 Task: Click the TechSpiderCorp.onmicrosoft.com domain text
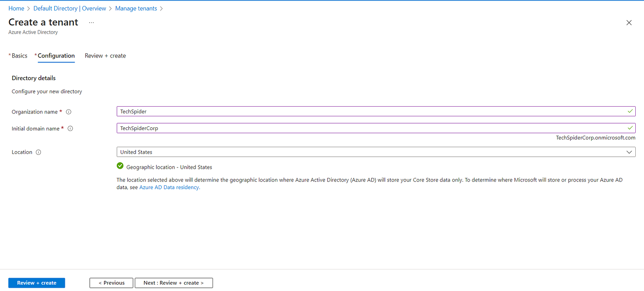[x=595, y=137]
